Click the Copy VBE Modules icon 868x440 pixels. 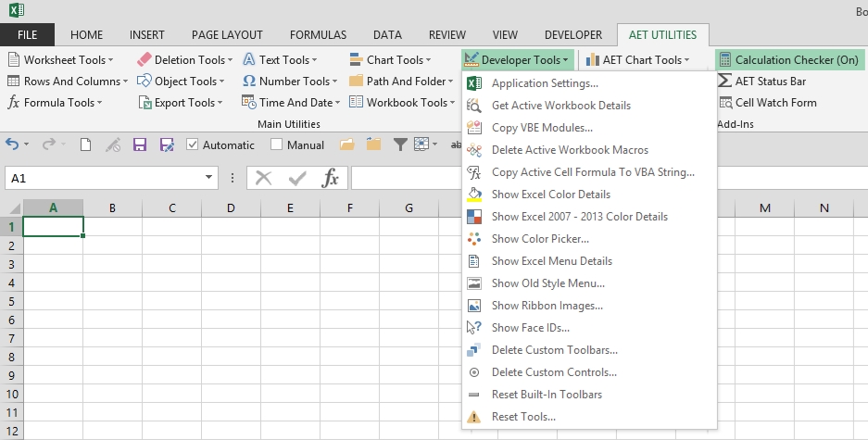coord(474,127)
